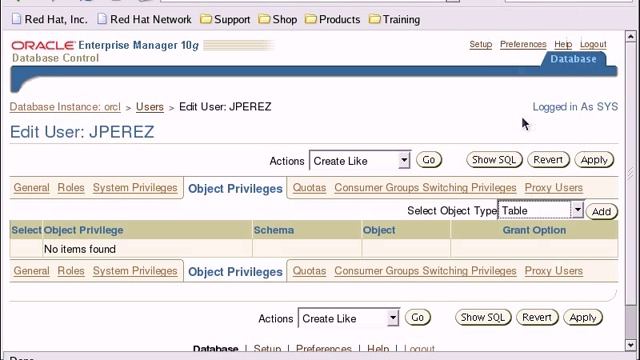The image size is (640, 360).
Task: Open the Products bookmarks folder
Action: 333,19
